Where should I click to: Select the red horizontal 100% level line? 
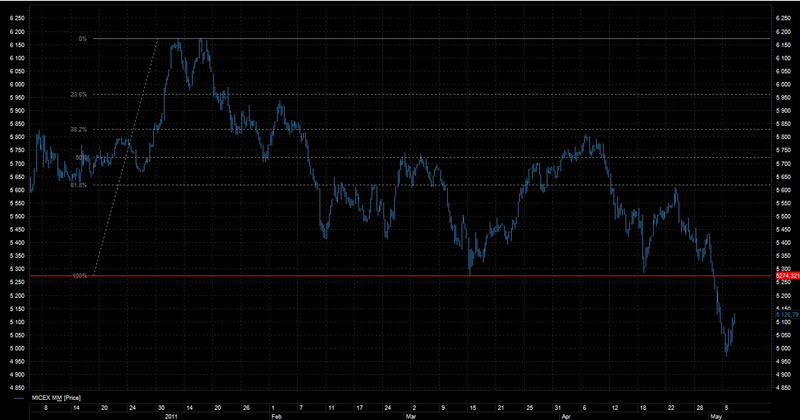click(400, 276)
